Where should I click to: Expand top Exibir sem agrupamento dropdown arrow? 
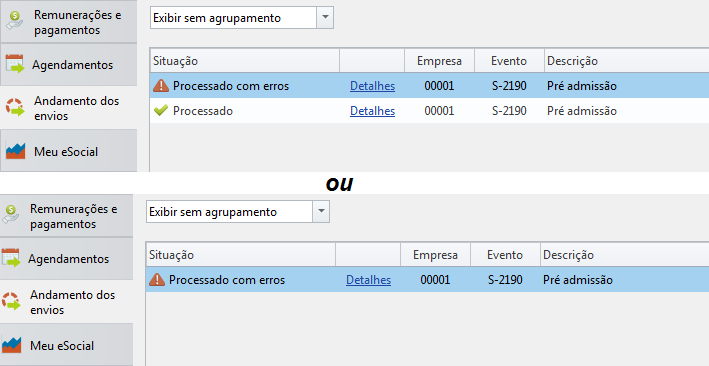[325, 18]
